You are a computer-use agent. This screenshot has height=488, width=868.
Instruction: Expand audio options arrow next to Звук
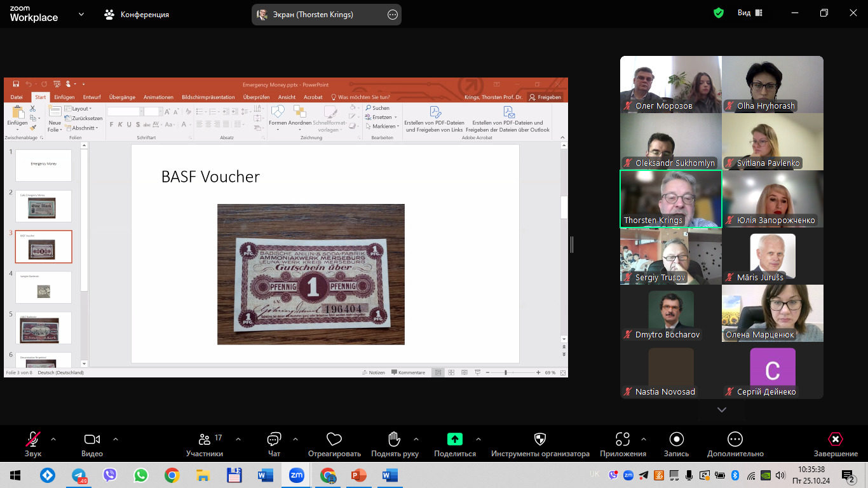[53, 438]
